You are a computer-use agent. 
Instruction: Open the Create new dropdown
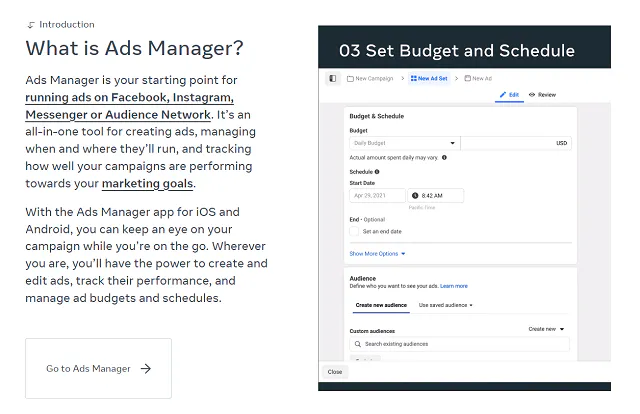point(546,329)
